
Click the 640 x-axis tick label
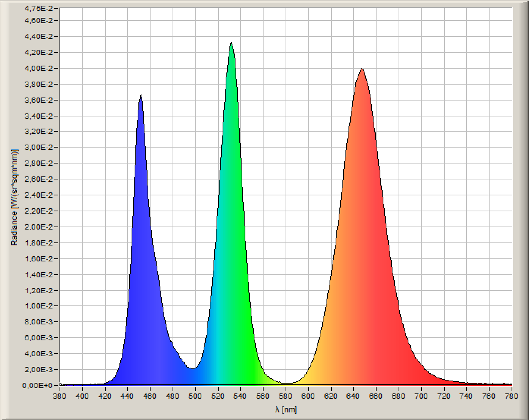(x=353, y=396)
